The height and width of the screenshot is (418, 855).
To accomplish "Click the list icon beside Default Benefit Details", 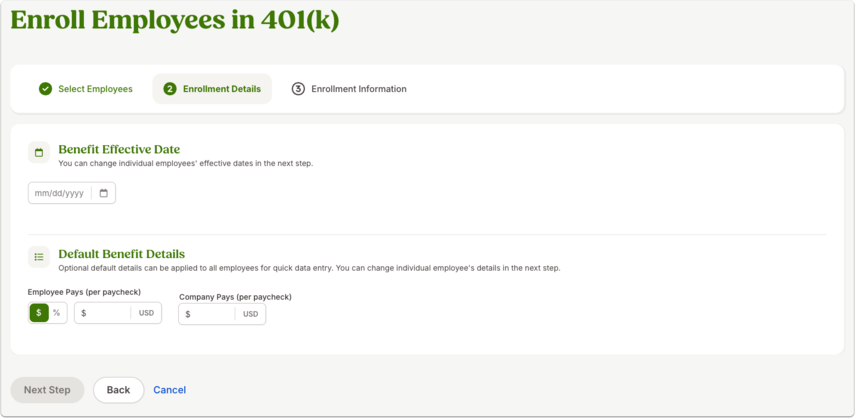I will point(39,257).
